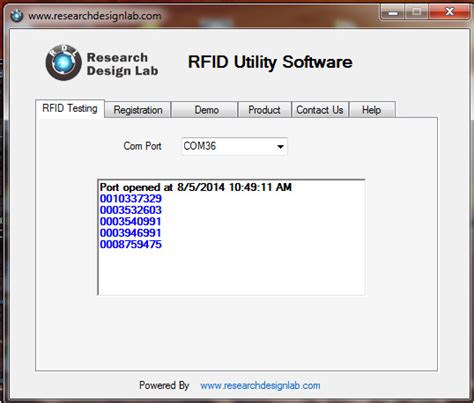Select tag ID 0003540991 in the log

(130, 221)
